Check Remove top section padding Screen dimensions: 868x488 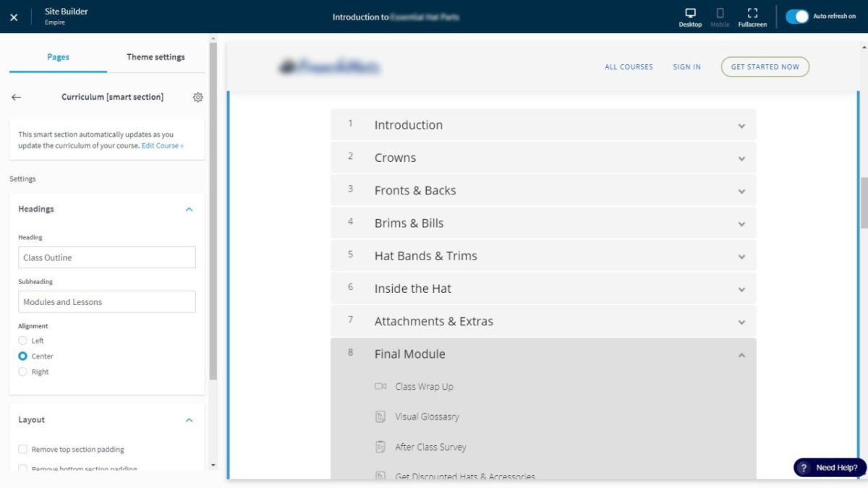(x=23, y=450)
